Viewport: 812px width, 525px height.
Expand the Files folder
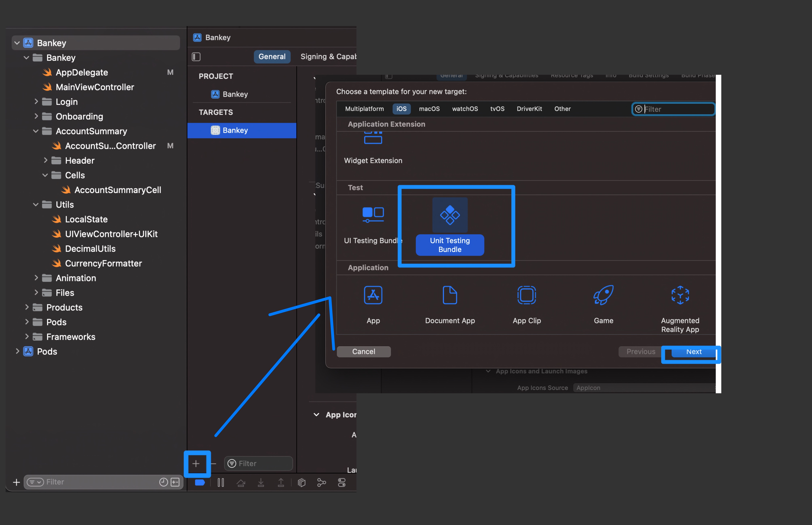(x=36, y=293)
